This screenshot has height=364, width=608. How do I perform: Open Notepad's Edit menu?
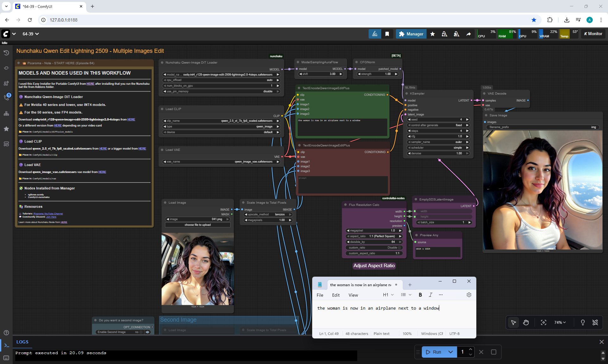336,295
